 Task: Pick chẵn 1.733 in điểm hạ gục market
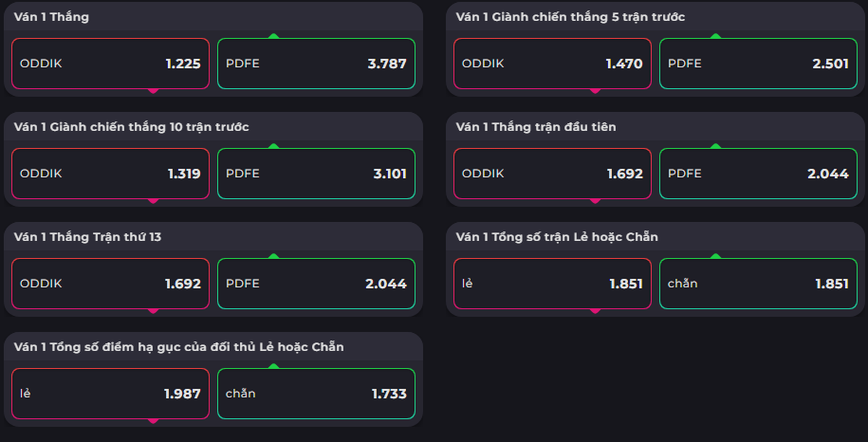pos(316,394)
